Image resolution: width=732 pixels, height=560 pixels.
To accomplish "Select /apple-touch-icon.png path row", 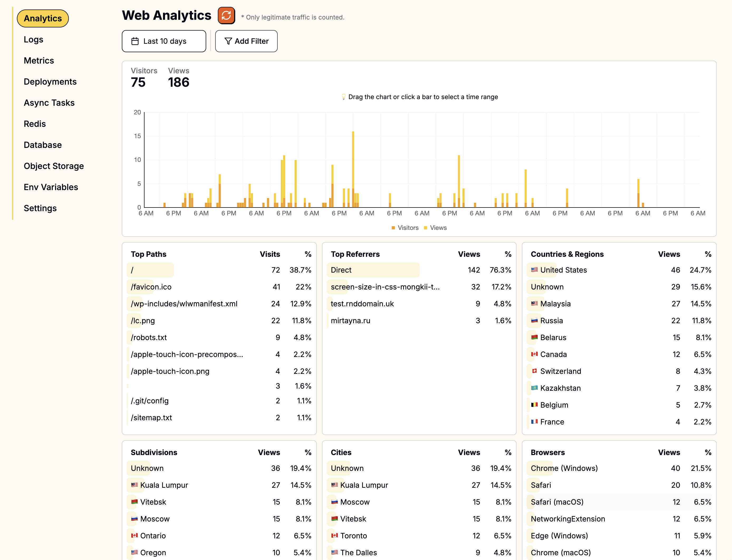I will click(219, 371).
